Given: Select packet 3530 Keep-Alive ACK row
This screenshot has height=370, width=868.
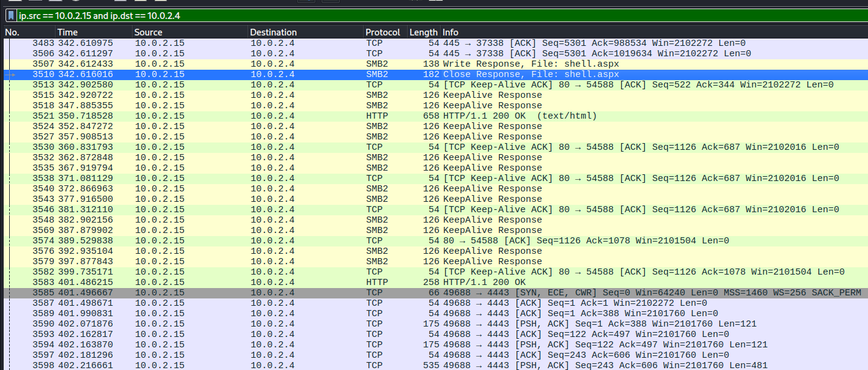Looking at the screenshot, I should [x=435, y=147].
